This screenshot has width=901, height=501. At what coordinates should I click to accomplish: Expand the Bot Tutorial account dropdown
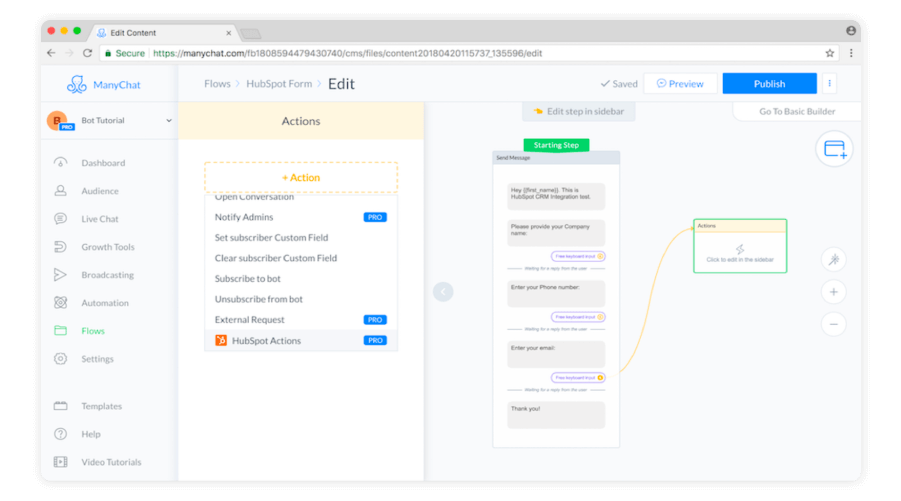coord(169,121)
